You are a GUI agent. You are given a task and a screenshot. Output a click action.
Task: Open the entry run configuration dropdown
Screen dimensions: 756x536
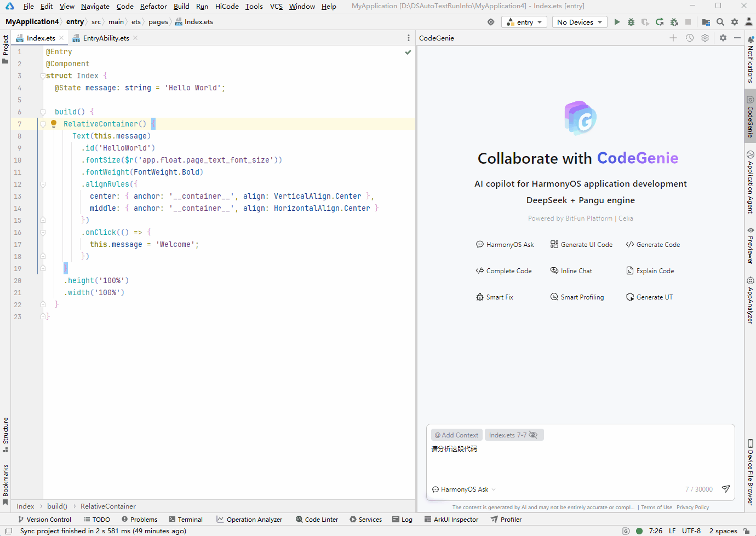(524, 22)
